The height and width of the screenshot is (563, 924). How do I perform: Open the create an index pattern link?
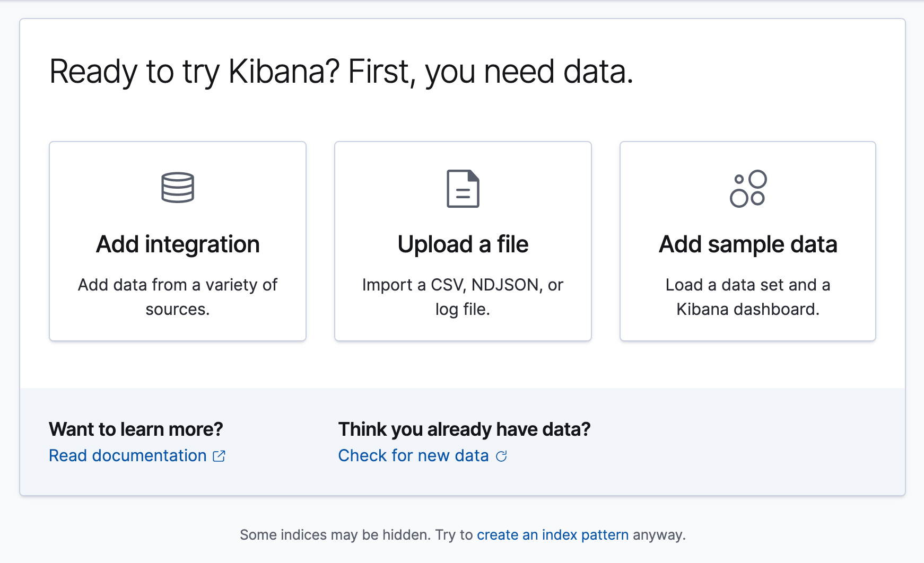553,535
